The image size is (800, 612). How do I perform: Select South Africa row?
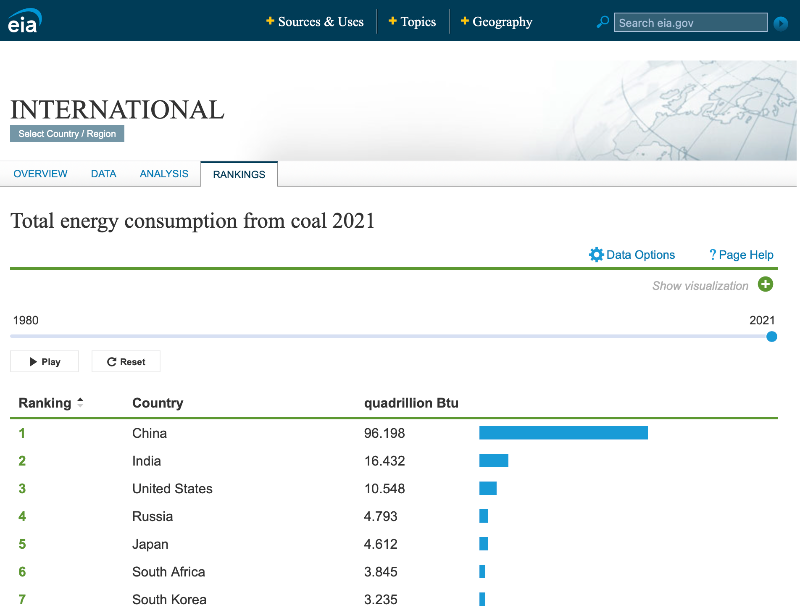pos(394,572)
